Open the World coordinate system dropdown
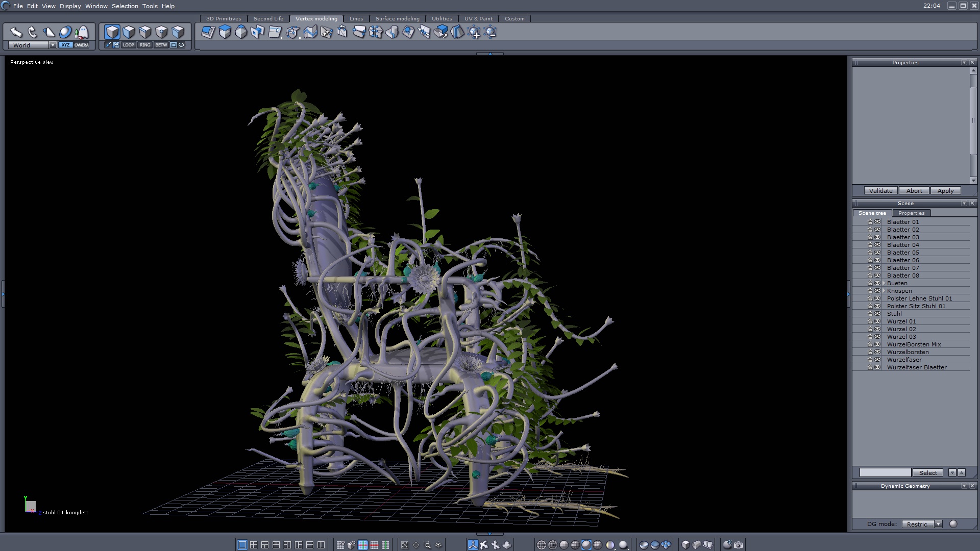 pyautogui.click(x=53, y=45)
